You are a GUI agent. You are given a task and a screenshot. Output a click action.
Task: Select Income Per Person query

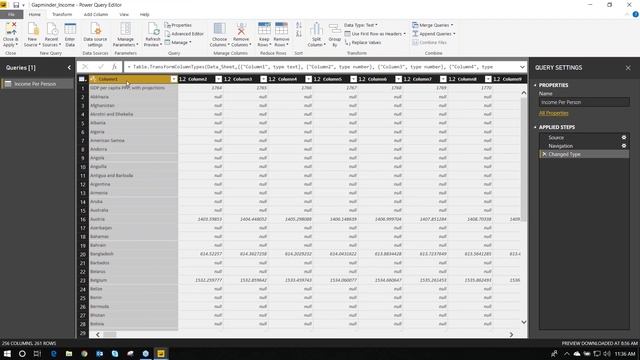click(x=37, y=84)
